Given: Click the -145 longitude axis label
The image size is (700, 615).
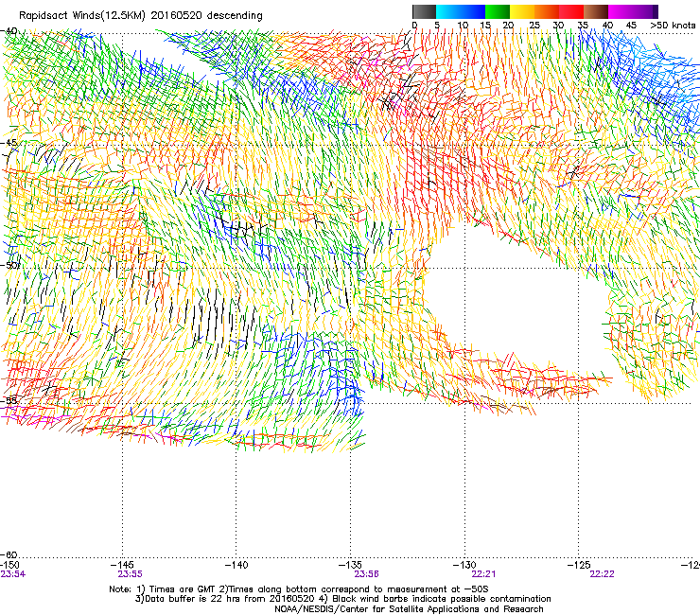Looking at the screenshot, I should coord(122,565).
